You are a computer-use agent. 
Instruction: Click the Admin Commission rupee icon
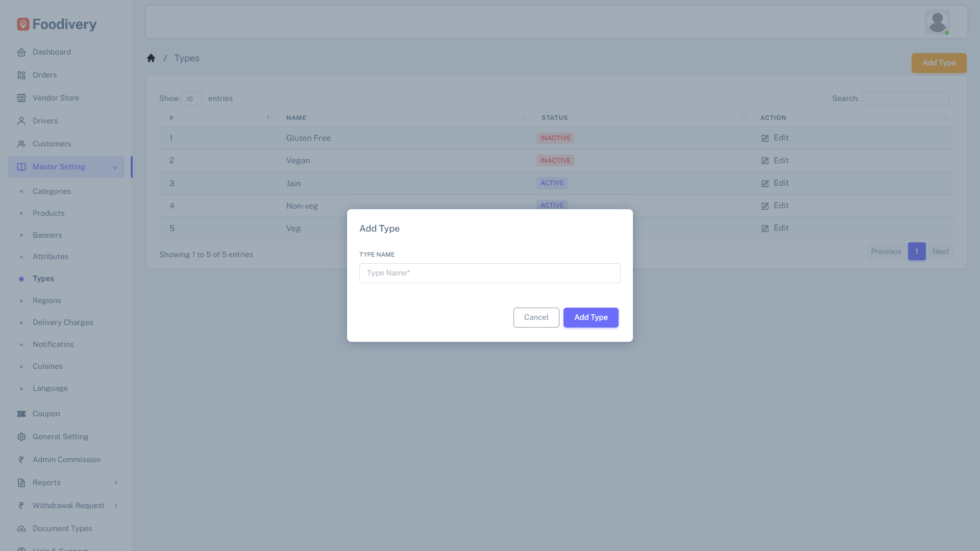pyautogui.click(x=21, y=460)
